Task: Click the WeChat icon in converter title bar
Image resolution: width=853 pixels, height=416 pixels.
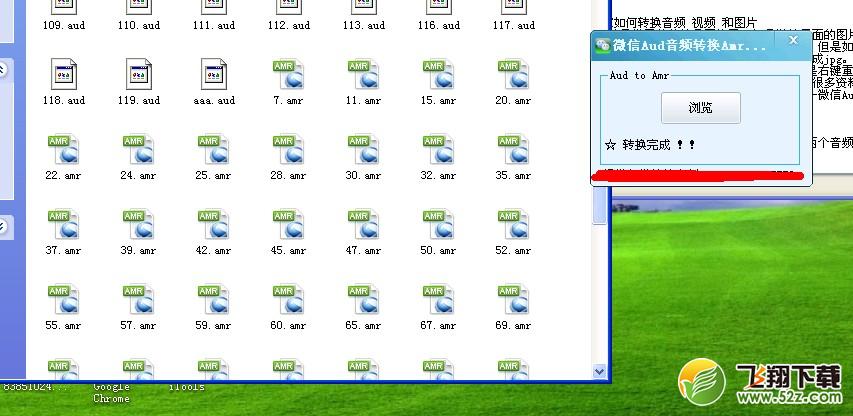Action: point(602,45)
